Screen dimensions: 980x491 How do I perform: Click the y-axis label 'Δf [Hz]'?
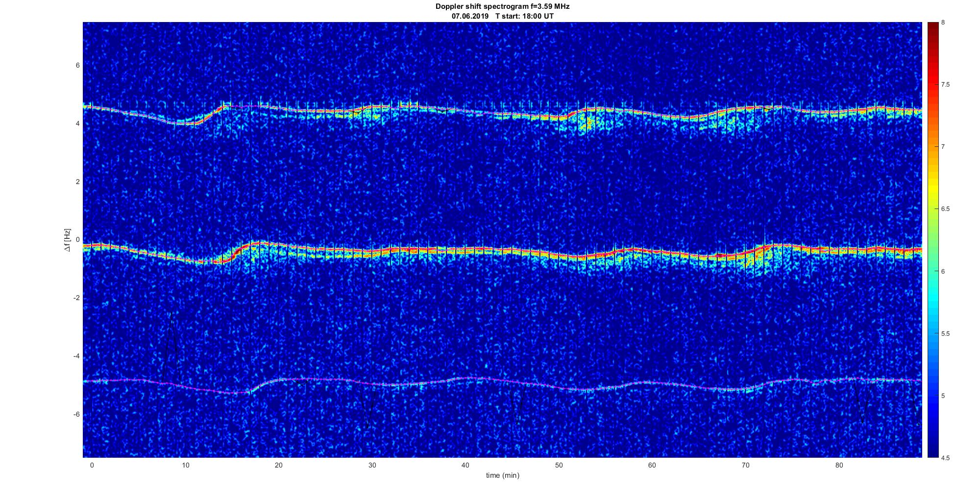(67, 240)
